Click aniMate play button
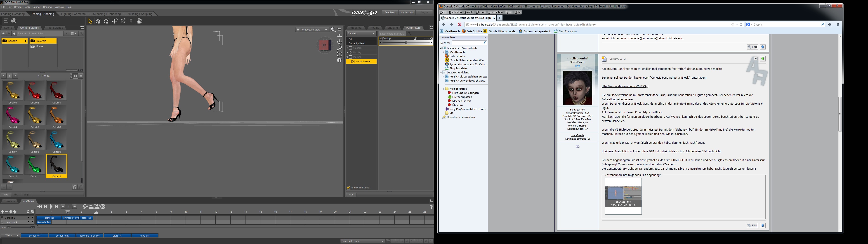This screenshot has width=868, height=244. click(51, 206)
